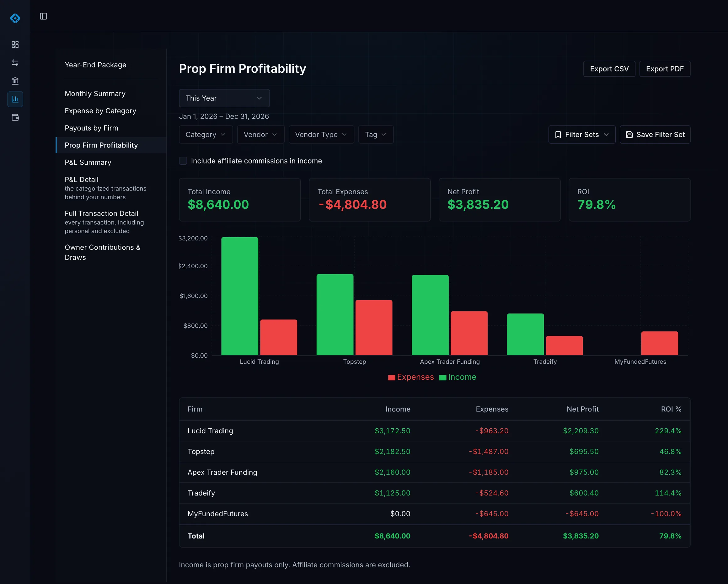Image resolution: width=728 pixels, height=584 pixels.
Task: Click MyFundedFutures red expenses bar
Action: [660, 343]
